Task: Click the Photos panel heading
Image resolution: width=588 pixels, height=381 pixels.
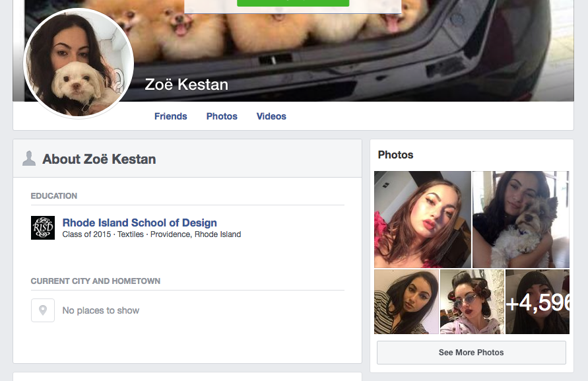Action: (x=395, y=155)
